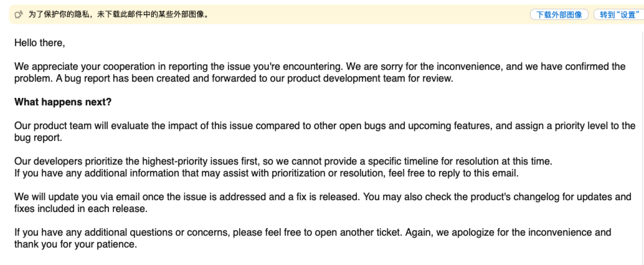Image resolution: width=644 pixels, height=265 pixels.
Task: Click the line starting "We will update you via email"
Action: [x=323, y=197]
